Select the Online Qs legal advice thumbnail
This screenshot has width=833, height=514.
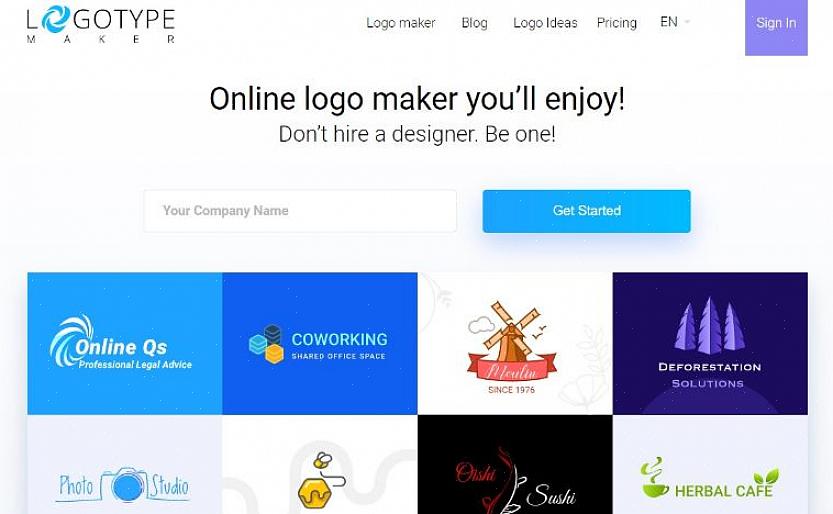pyautogui.click(x=125, y=344)
